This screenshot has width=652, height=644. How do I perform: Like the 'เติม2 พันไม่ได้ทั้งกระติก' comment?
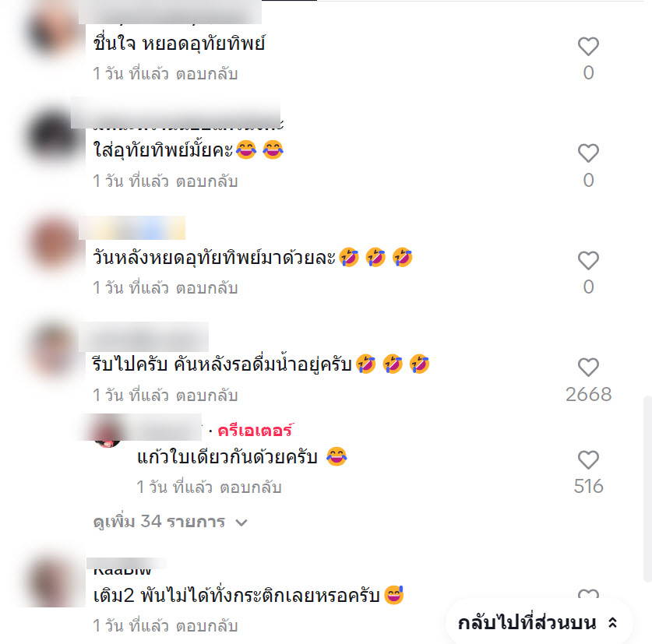tap(588, 593)
